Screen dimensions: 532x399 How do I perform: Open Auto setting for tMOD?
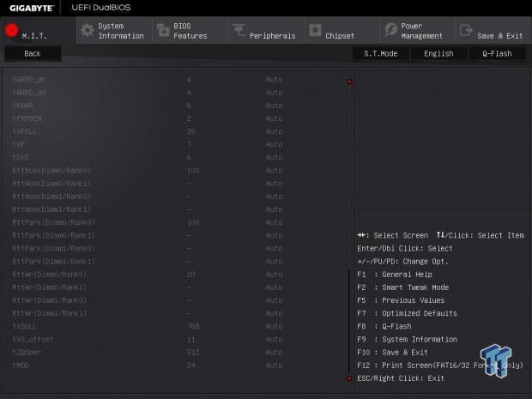click(274, 366)
